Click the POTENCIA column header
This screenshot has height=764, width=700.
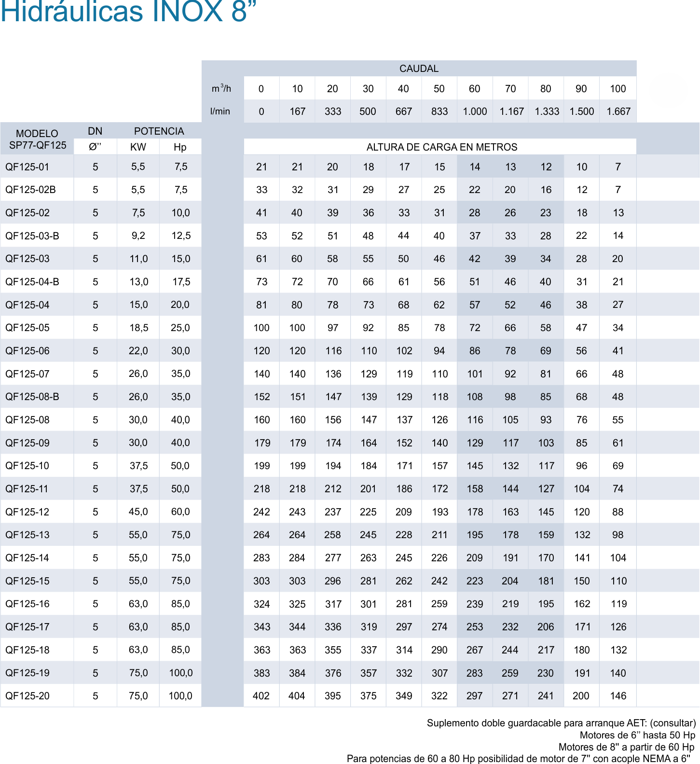coord(159,131)
